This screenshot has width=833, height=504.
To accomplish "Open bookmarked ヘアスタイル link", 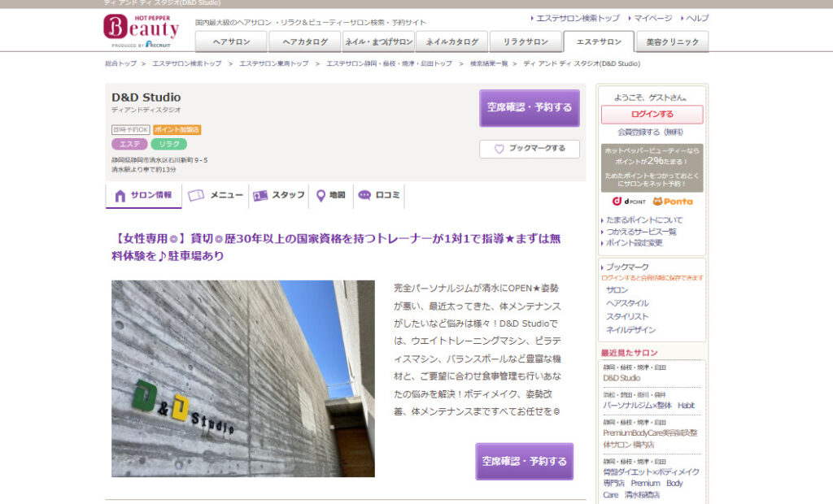I will (627, 303).
